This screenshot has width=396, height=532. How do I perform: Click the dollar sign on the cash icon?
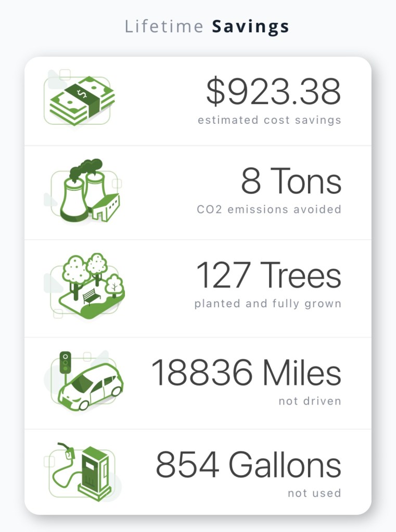click(82, 93)
